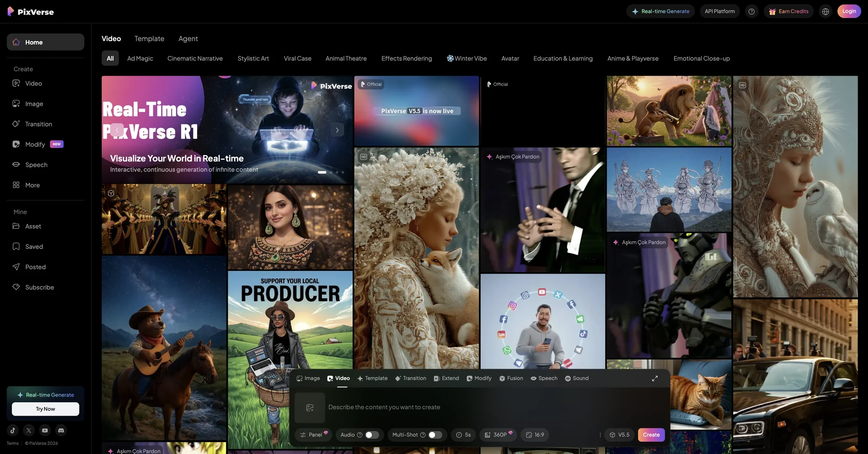Expand the creation panel to fullscreen
This screenshot has height=454, width=868.
pos(655,378)
